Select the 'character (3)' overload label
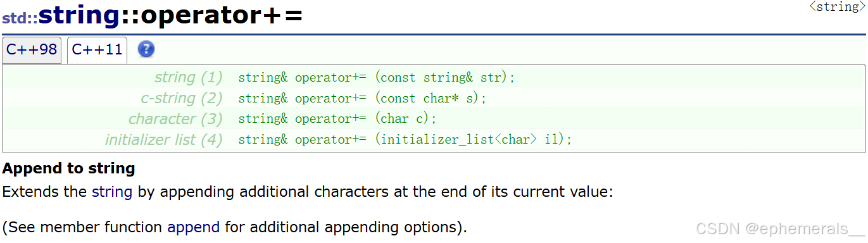 [x=175, y=119]
